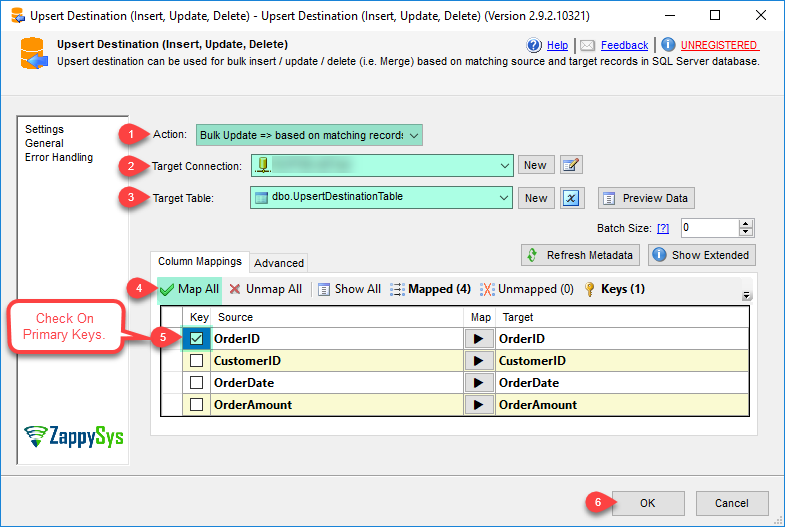Image resolution: width=785 pixels, height=527 pixels.
Task: Click the map arrow in the OrderAmount row
Action: pos(479,405)
